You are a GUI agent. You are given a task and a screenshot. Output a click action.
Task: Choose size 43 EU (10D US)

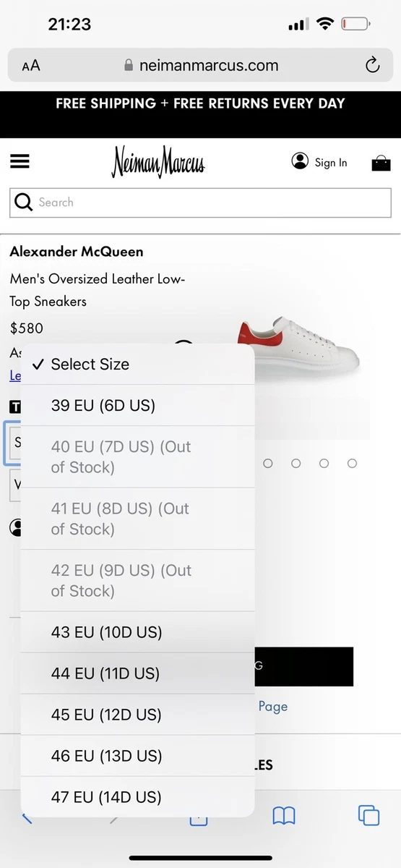138,632
